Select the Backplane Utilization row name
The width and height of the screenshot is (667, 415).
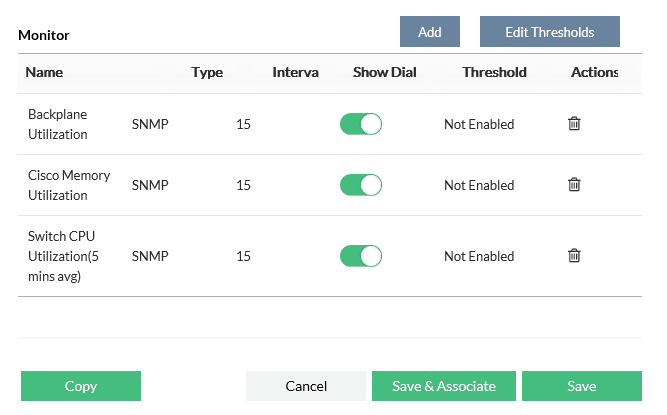pyautogui.click(x=58, y=124)
